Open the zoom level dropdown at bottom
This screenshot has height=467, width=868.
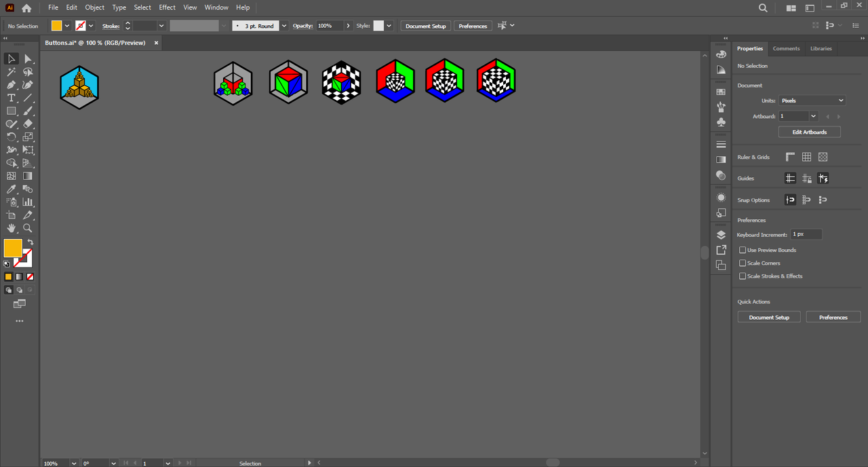point(73,463)
